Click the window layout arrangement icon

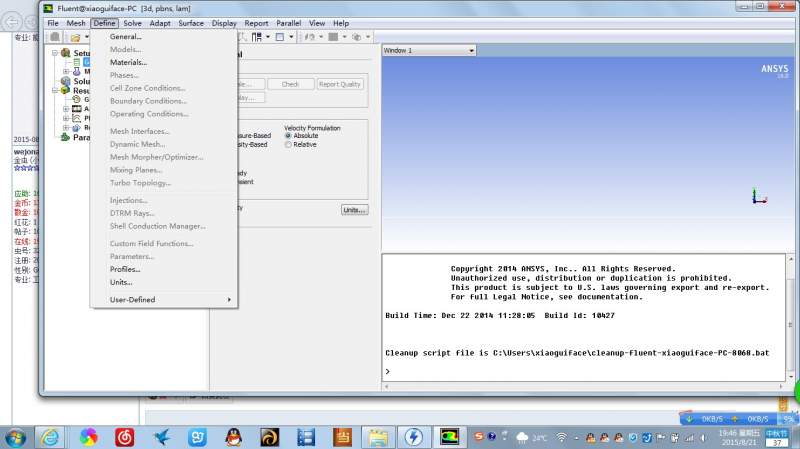pyautogui.click(x=257, y=37)
